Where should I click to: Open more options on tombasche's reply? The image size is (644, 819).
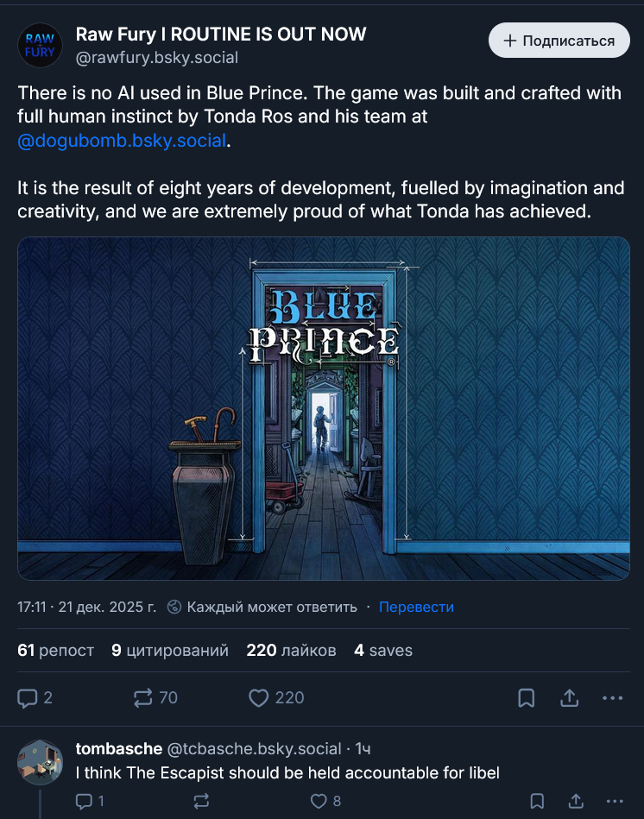[x=615, y=801]
